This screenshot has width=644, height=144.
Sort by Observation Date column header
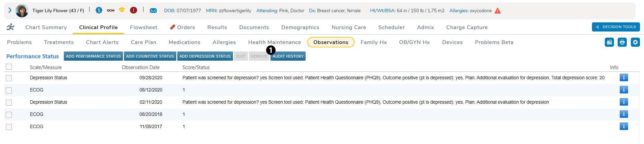140,67
